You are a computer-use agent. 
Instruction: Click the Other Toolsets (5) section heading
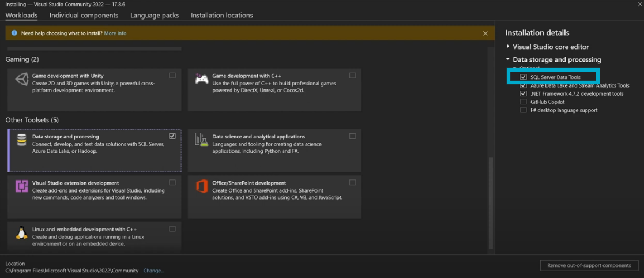click(x=32, y=120)
